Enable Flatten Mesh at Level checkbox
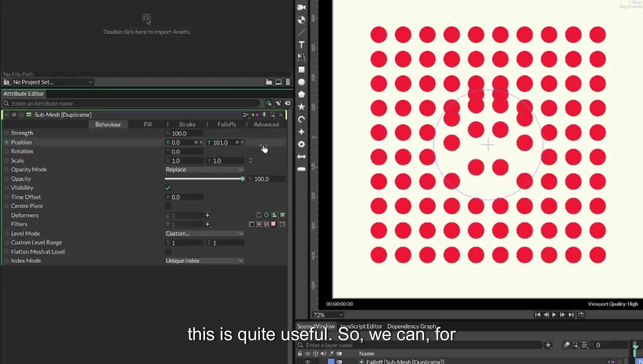Screen dimensions: 643x364 [168, 252]
